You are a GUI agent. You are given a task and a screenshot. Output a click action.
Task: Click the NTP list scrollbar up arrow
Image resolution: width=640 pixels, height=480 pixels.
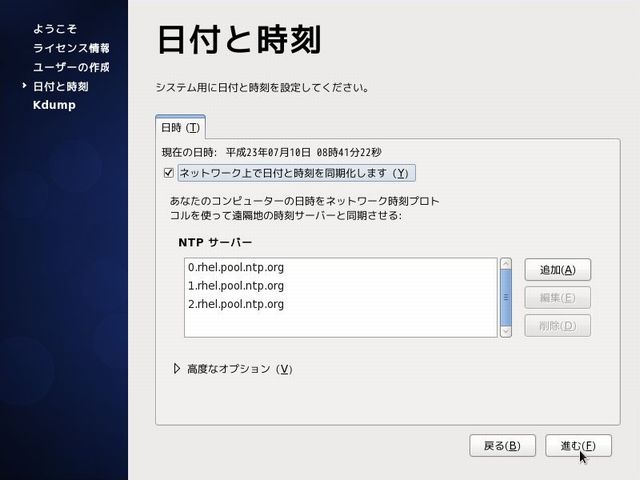coord(506,263)
